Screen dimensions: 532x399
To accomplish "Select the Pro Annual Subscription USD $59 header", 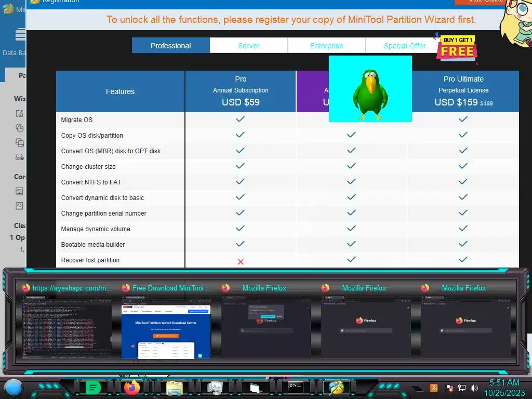I will point(241,91).
